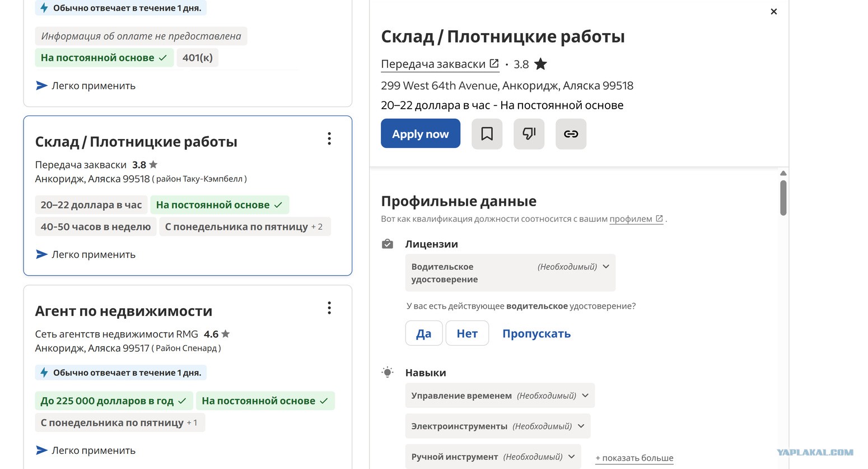Save job with the bookmark icon
The height and width of the screenshot is (469, 868).
click(x=487, y=133)
